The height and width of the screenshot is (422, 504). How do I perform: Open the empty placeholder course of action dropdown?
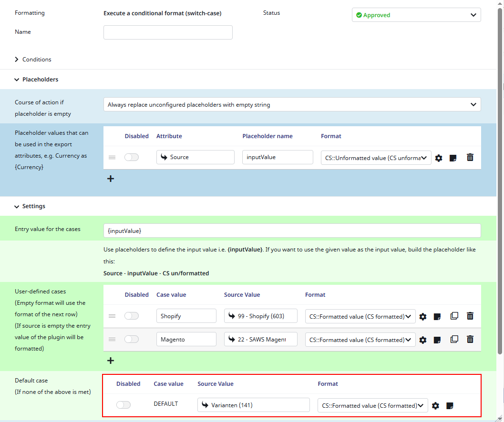click(x=292, y=105)
